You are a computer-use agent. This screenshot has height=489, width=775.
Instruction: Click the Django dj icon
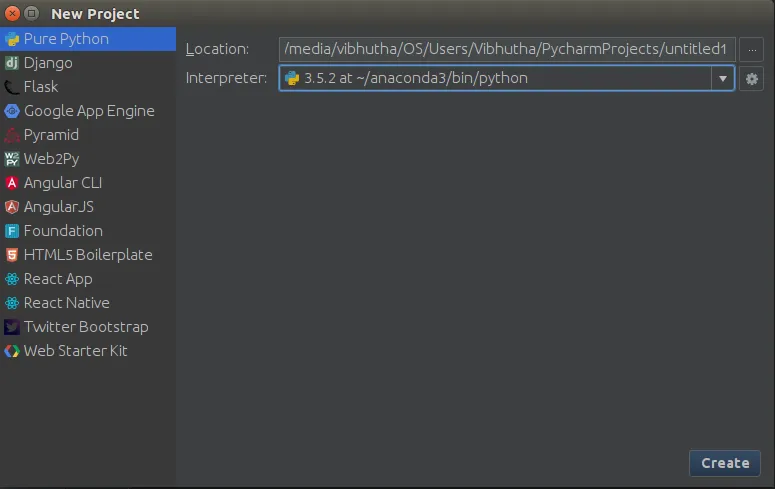coord(12,63)
